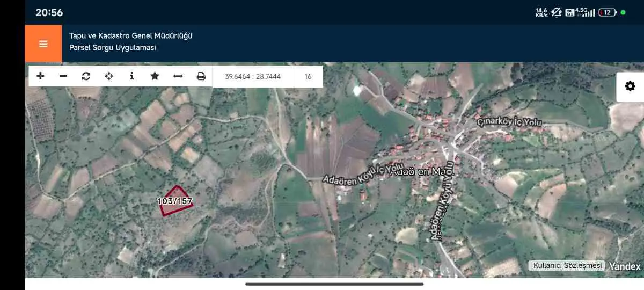Screen dimensions: 644x290
Task: Open the orange hamburger menu
Action: pyautogui.click(x=43, y=44)
